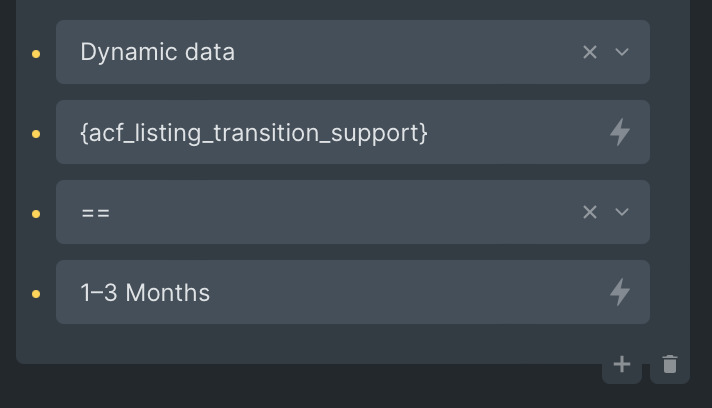
Task: Delete condition with the trash icon
Action: pos(670,365)
